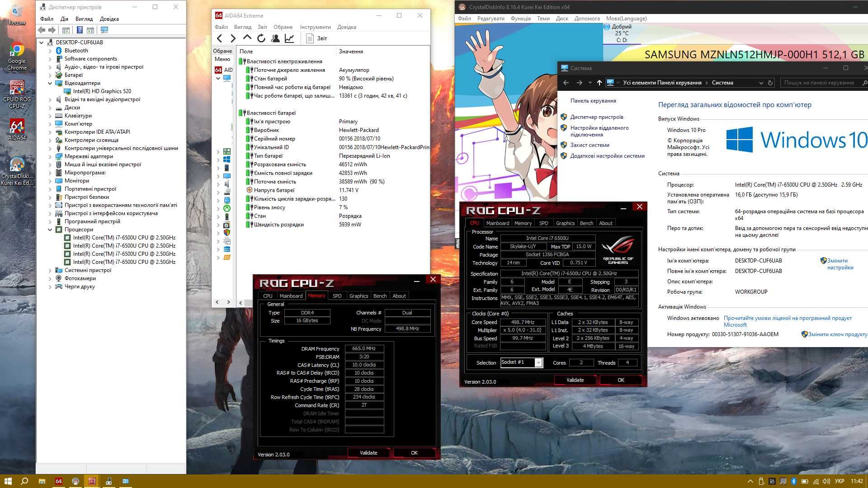Click the Добрий 25 °C disk status
This screenshot has height=488, width=868.
[x=622, y=33]
